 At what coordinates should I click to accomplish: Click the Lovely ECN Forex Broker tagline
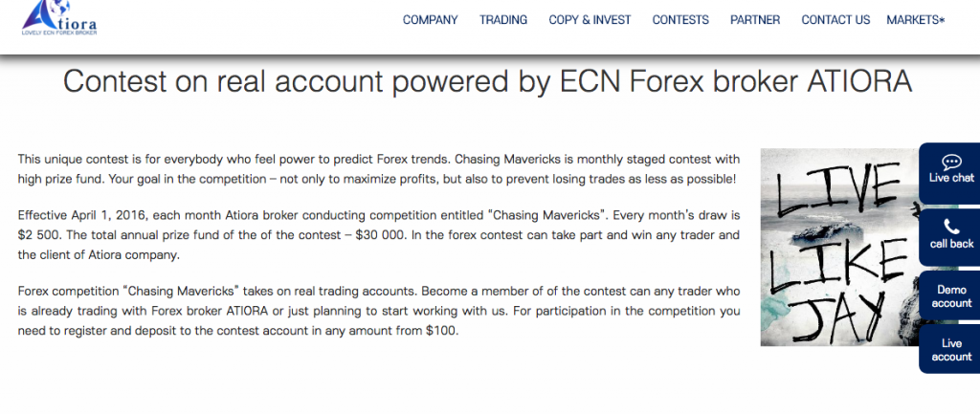click(59, 33)
